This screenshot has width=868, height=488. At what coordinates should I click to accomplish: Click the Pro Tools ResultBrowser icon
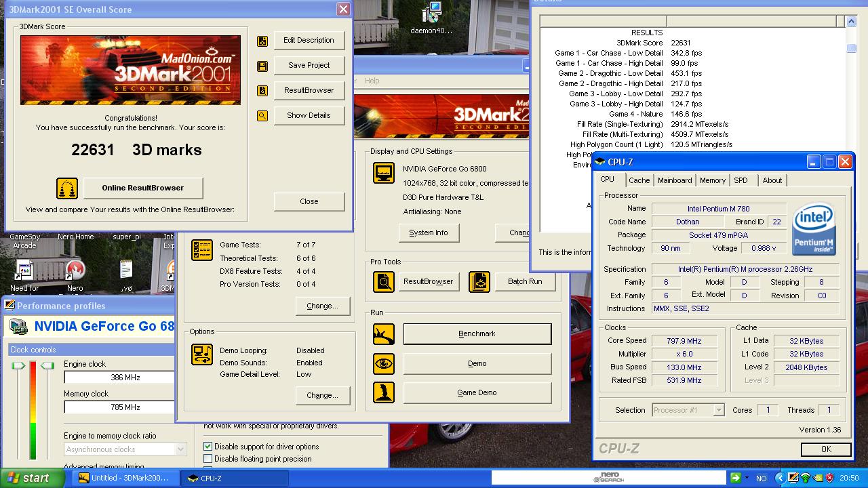384,281
